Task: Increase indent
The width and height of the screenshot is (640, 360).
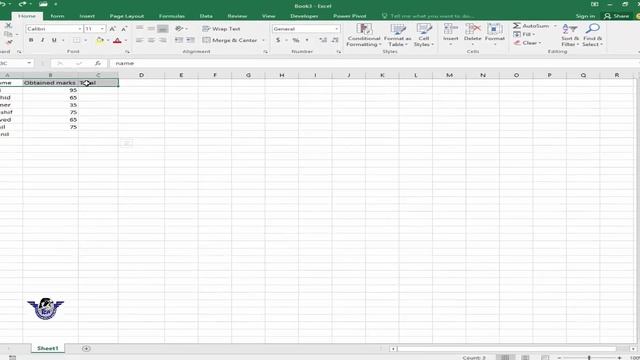Action: [190, 40]
